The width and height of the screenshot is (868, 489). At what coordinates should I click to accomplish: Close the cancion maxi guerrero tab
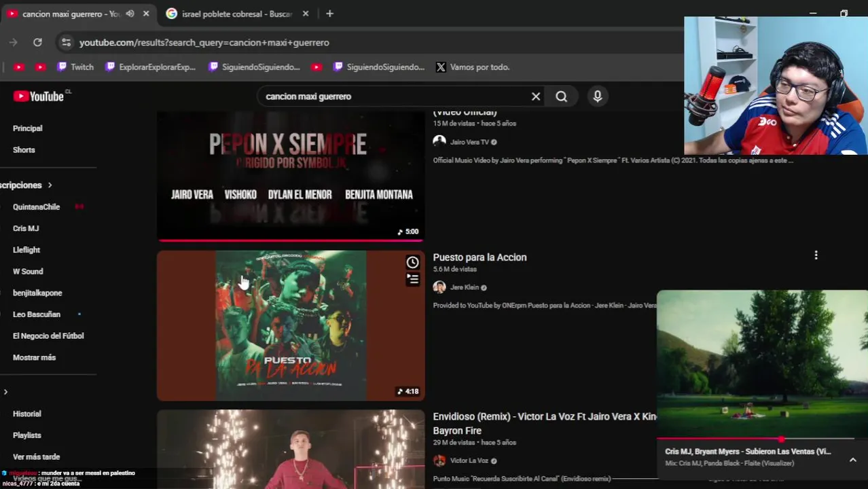click(x=146, y=14)
